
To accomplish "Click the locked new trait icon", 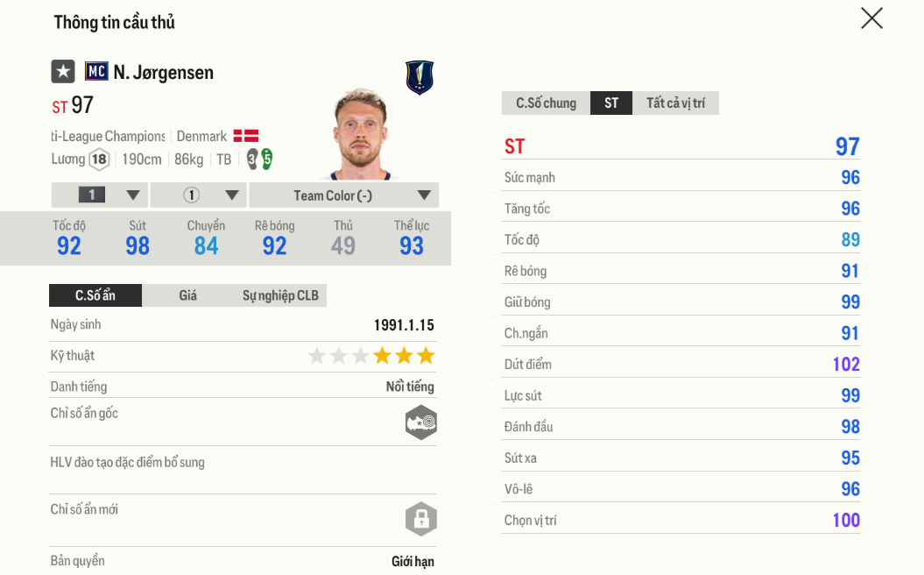I will click(420, 518).
